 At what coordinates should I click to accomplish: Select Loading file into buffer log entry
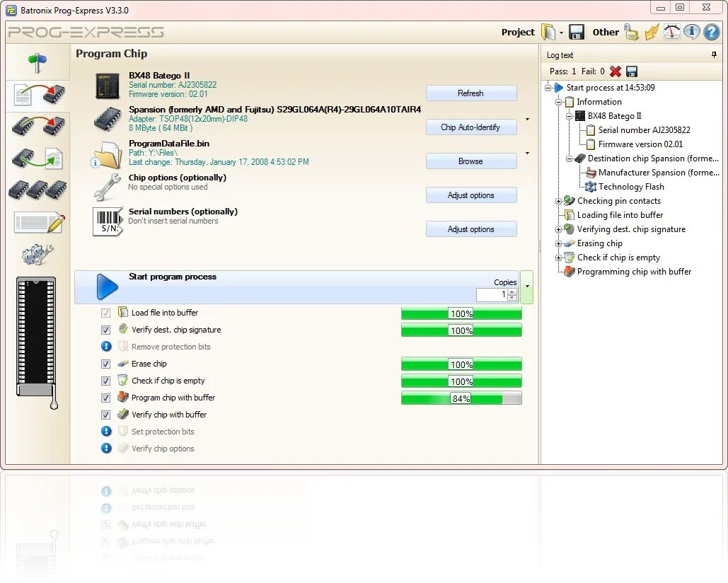click(x=620, y=215)
